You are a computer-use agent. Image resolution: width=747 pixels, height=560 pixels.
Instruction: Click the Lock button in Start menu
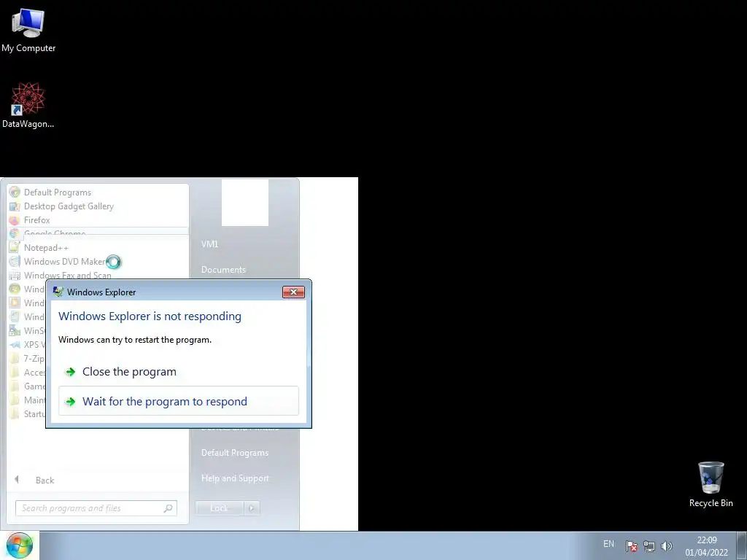tap(219, 508)
